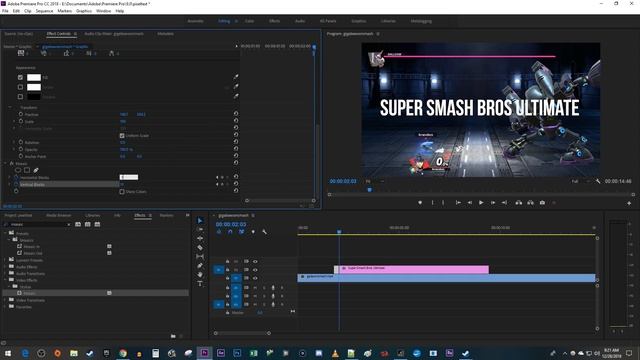Collapse the Transform section
The width and height of the screenshot is (640, 360).
tap(10, 107)
